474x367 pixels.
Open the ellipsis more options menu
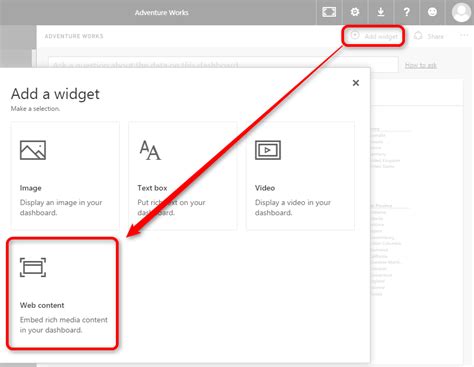tap(464, 35)
